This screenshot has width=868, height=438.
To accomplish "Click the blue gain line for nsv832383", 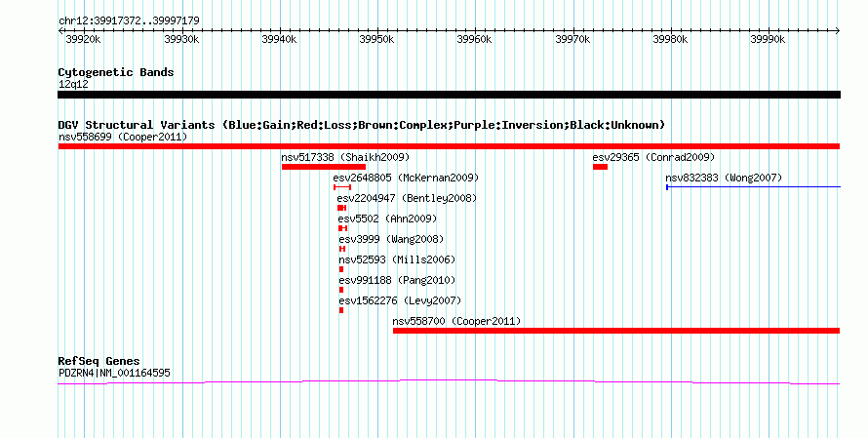I will (x=754, y=187).
